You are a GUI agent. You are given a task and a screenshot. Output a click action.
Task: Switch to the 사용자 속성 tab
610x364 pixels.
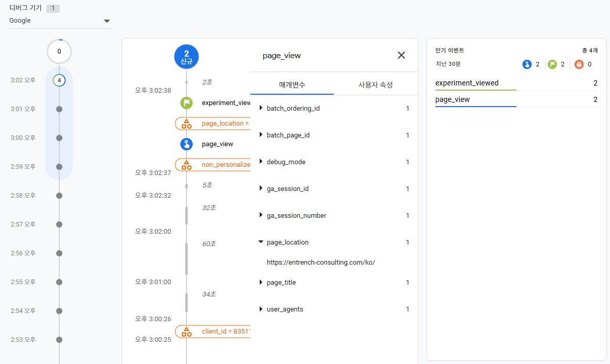[376, 84]
